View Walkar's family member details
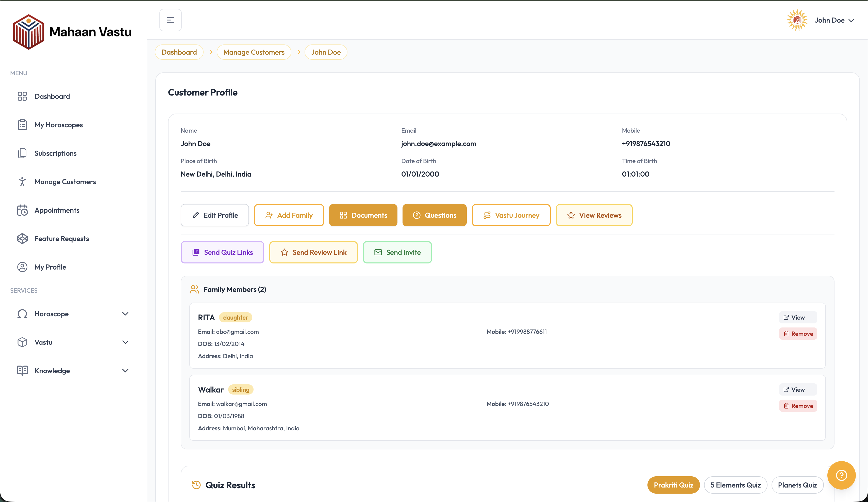This screenshot has width=868, height=502. pyautogui.click(x=798, y=389)
